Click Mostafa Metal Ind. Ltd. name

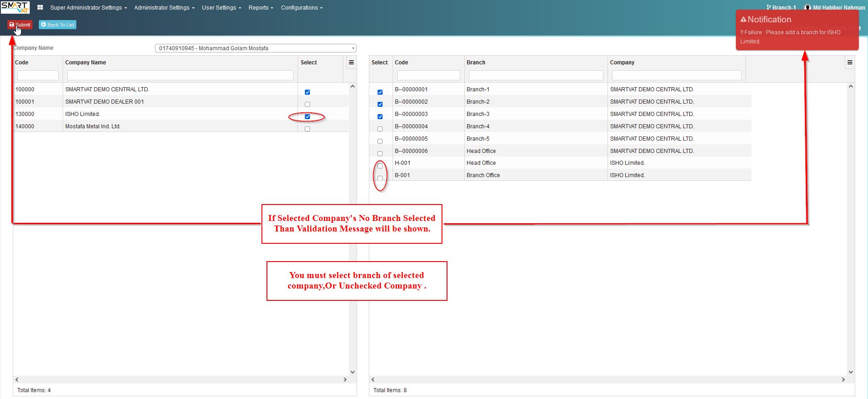click(x=93, y=126)
